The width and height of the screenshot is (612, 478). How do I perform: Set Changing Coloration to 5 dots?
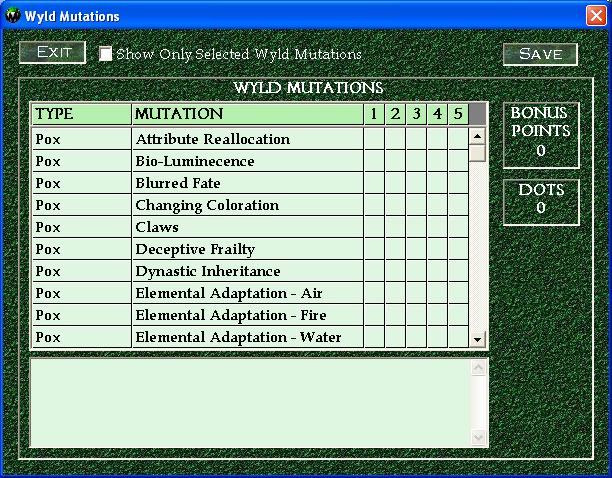(458, 205)
